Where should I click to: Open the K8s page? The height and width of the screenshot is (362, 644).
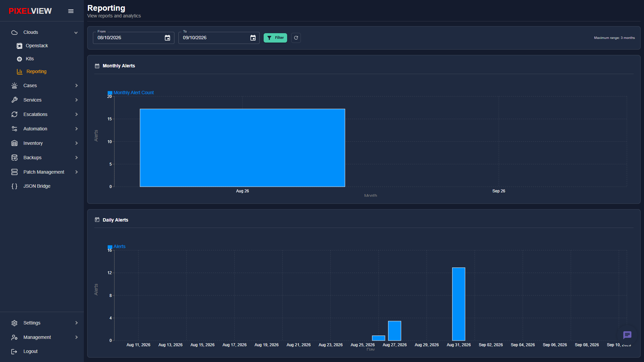30,59
